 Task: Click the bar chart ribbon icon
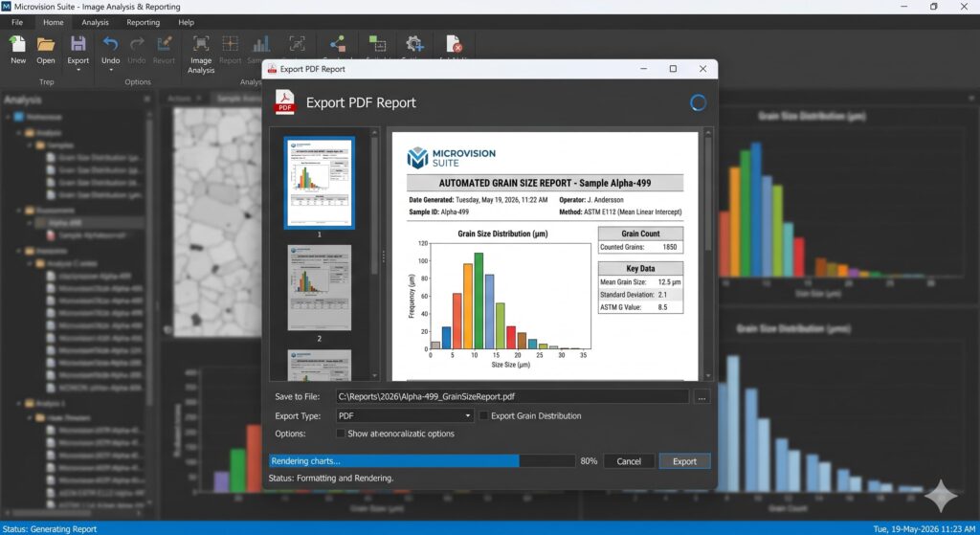(x=260, y=44)
